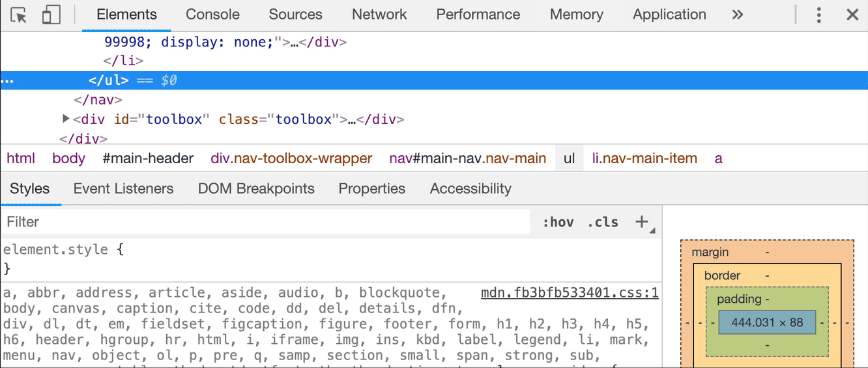Show more DevTools tabs chevron

click(x=738, y=15)
